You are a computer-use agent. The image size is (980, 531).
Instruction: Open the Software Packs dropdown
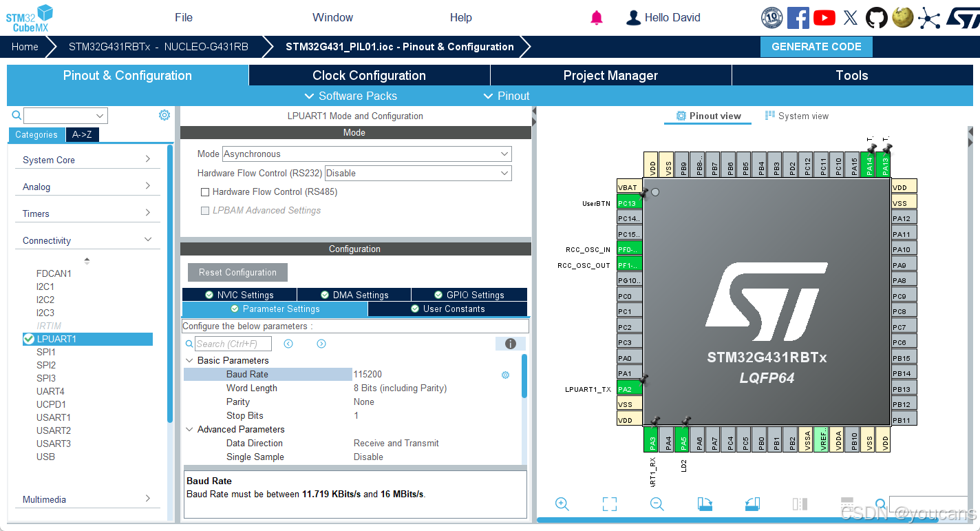[x=351, y=96]
